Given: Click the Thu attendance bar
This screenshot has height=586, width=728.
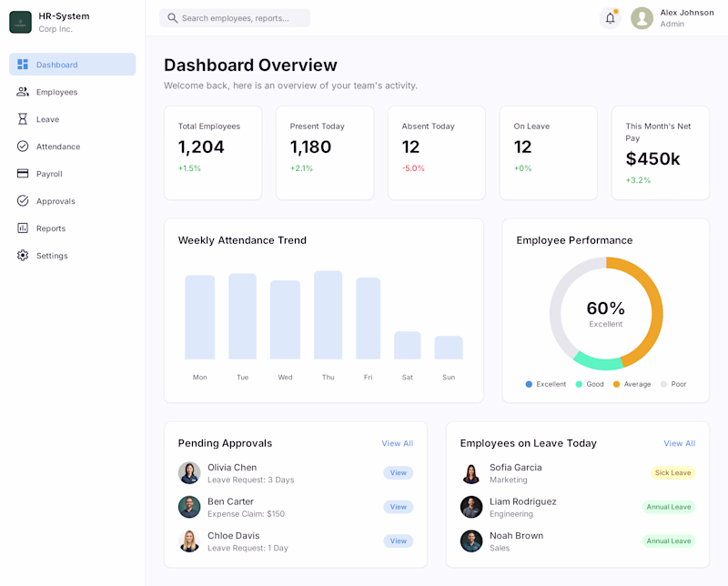Looking at the screenshot, I should [x=329, y=315].
